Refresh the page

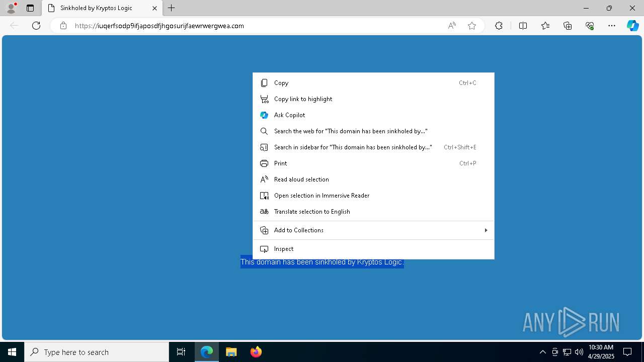[36, 26]
